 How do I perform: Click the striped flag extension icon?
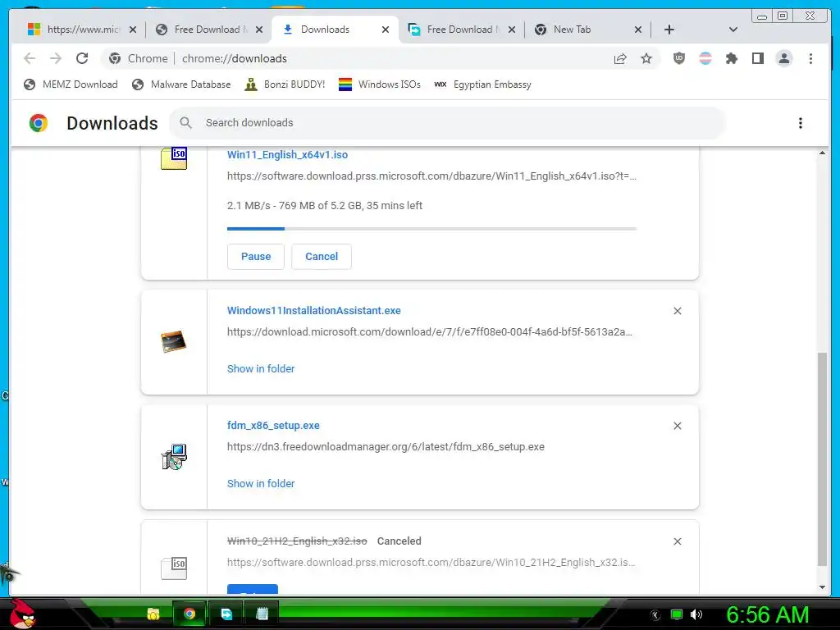point(705,58)
